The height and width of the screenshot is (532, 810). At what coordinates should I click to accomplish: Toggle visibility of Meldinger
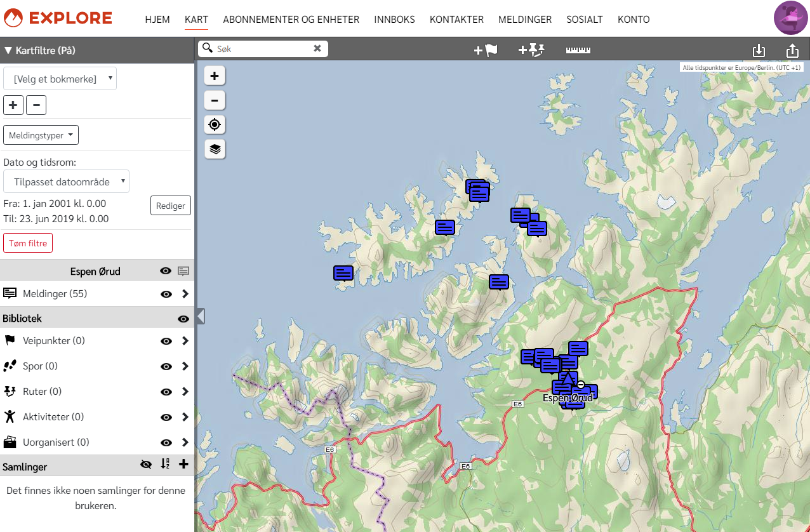pyautogui.click(x=166, y=294)
